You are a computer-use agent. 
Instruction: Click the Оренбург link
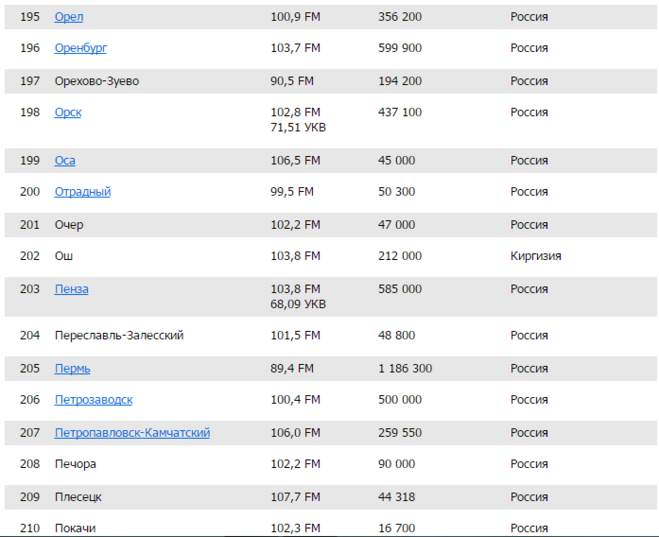pos(81,48)
